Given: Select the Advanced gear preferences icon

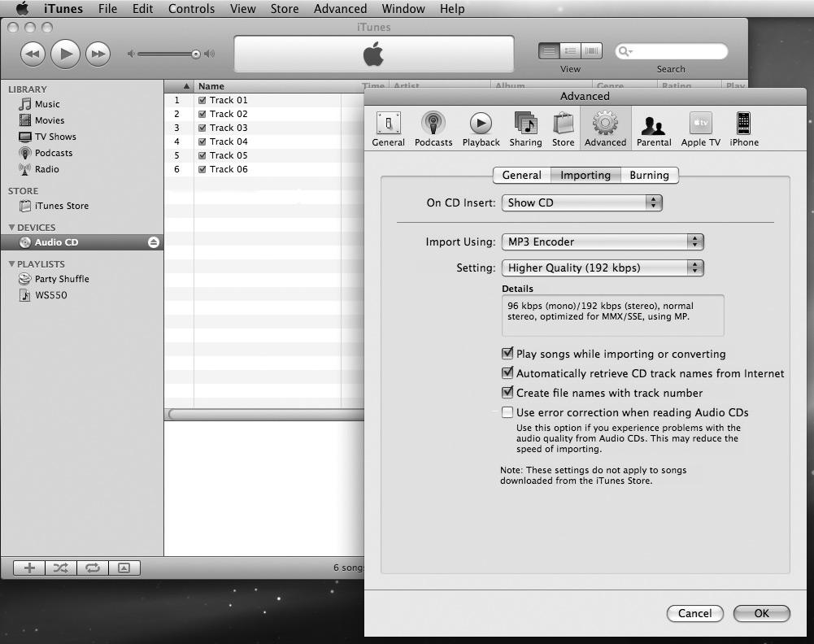Looking at the screenshot, I should coord(605,128).
